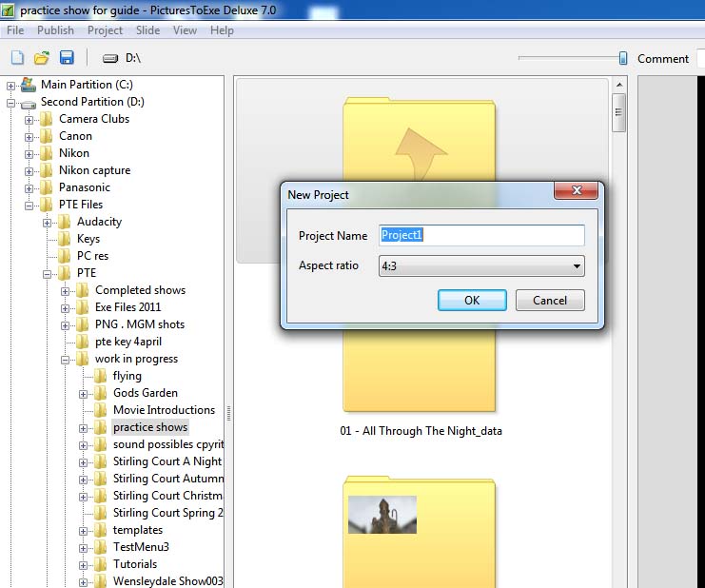Select the practice shows tree item

click(150, 427)
